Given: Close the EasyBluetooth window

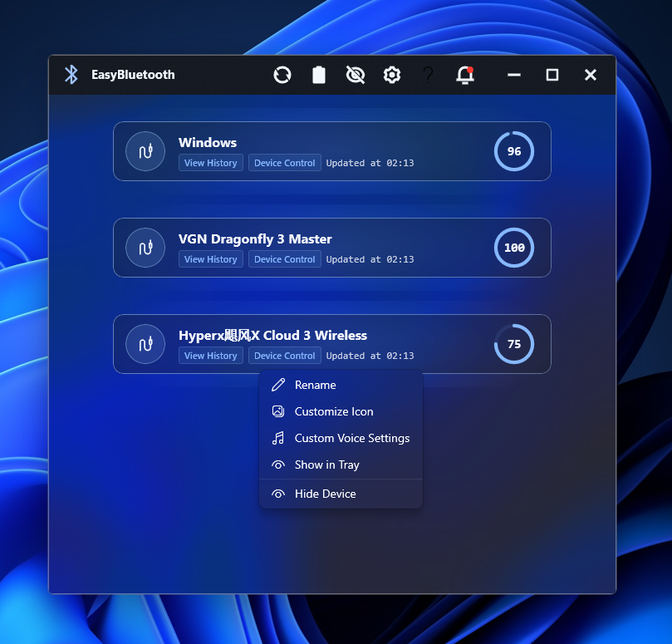Looking at the screenshot, I should click(x=590, y=75).
